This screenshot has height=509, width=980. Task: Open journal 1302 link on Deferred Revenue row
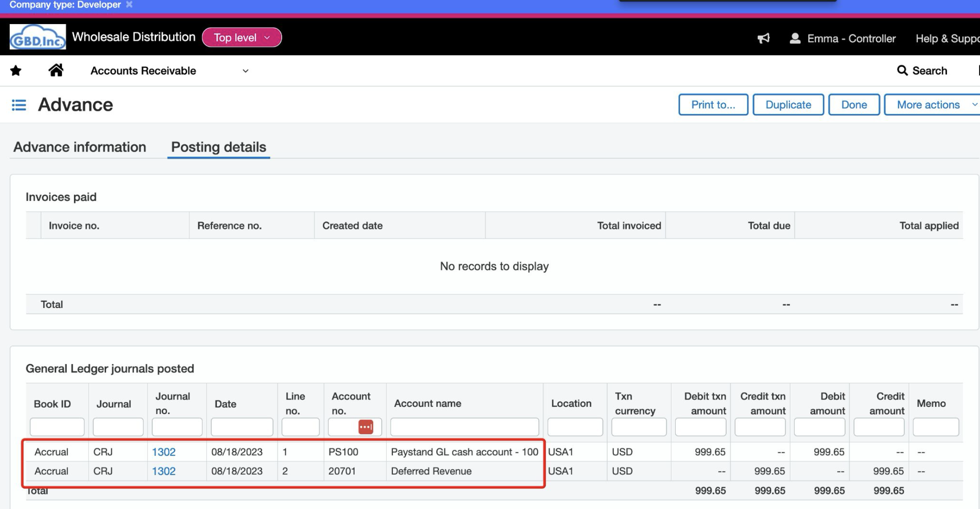(163, 471)
